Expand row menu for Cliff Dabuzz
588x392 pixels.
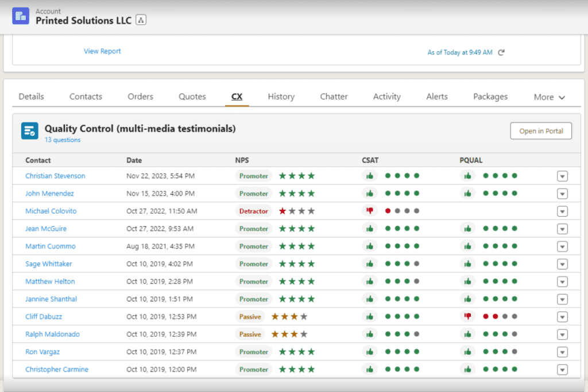point(562,317)
